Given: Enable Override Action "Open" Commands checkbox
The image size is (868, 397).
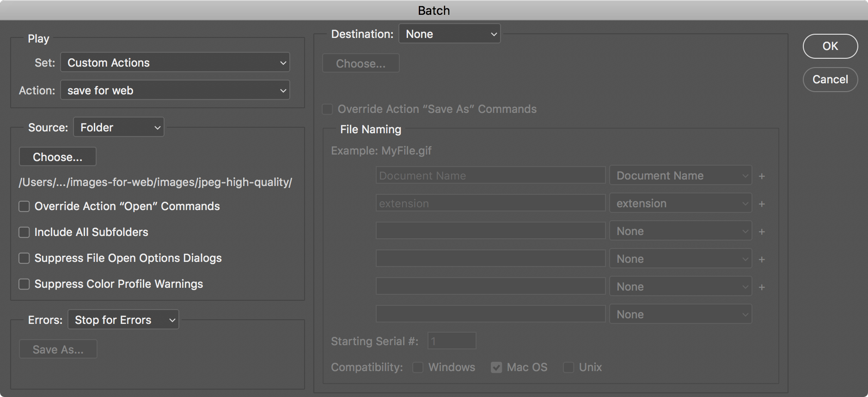Looking at the screenshot, I should [x=24, y=206].
